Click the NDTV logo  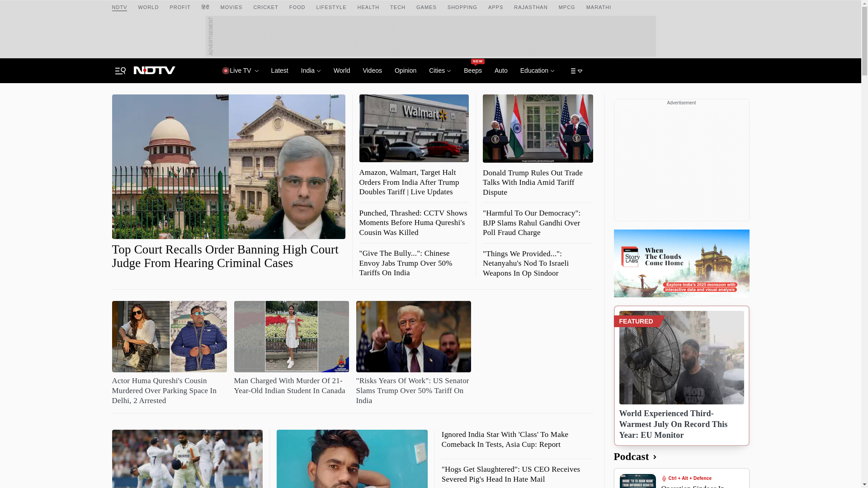(155, 70)
